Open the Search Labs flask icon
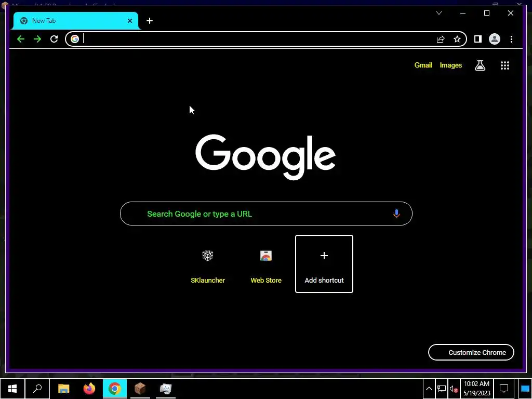The image size is (532, 399). [480, 65]
